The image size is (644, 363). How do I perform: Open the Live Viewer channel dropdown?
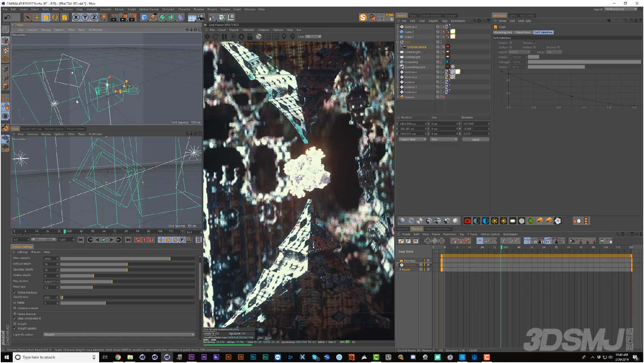[x=314, y=37]
